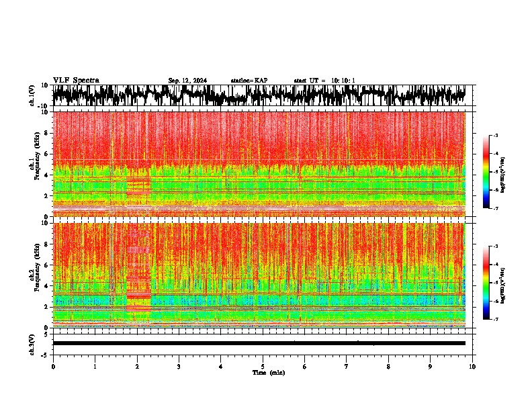Click the ch.1 color scale bar
The width and height of the screenshot is (532, 411).
click(486, 172)
